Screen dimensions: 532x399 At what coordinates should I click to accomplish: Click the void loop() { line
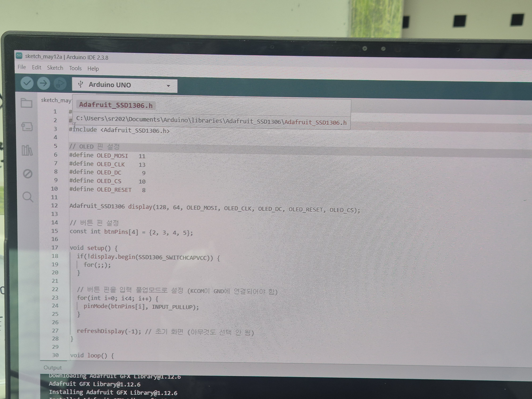click(x=92, y=356)
